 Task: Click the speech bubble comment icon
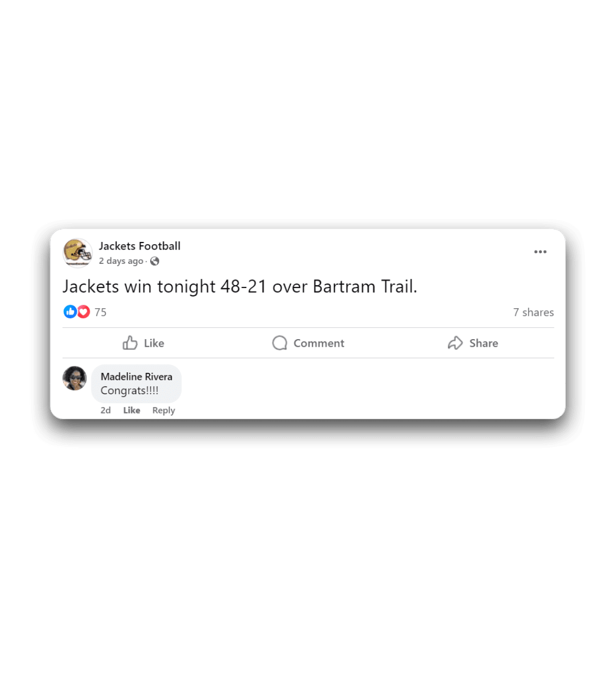[x=279, y=343]
